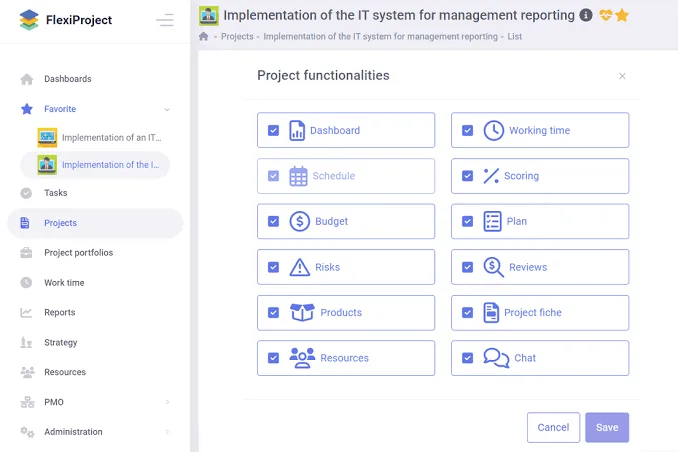Click the Chat speech bubbles icon

click(496, 358)
